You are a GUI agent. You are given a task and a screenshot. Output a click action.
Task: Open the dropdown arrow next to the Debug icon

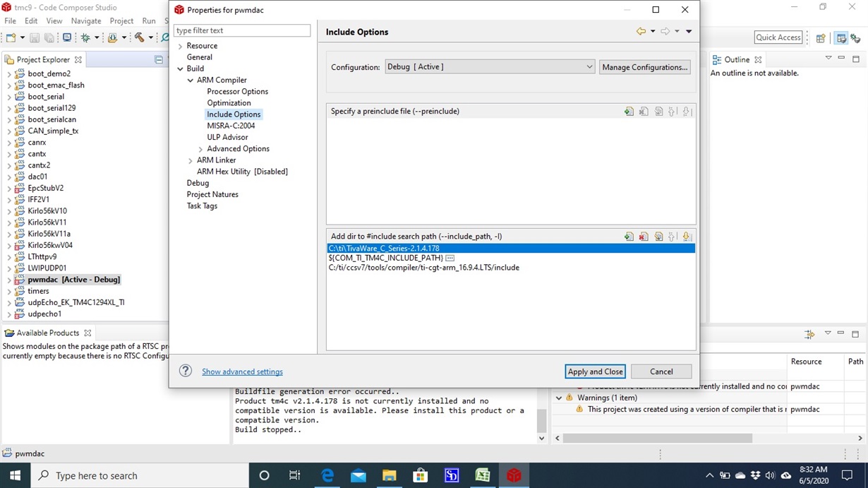tap(97, 38)
